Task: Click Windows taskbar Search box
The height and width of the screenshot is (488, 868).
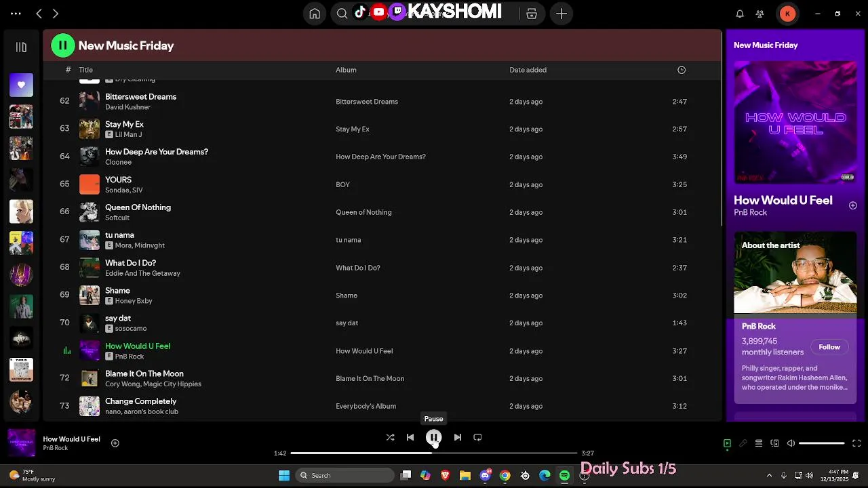Action: pos(345,475)
